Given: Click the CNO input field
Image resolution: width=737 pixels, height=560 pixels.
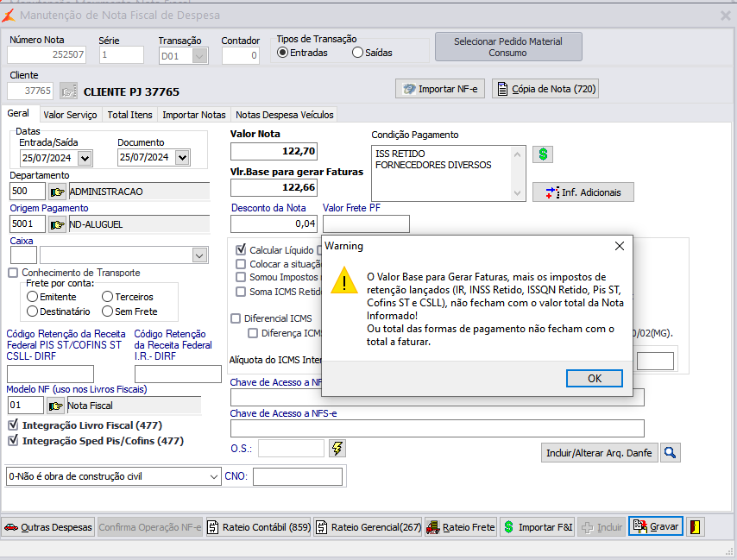Looking at the screenshot, I should 298,477.
